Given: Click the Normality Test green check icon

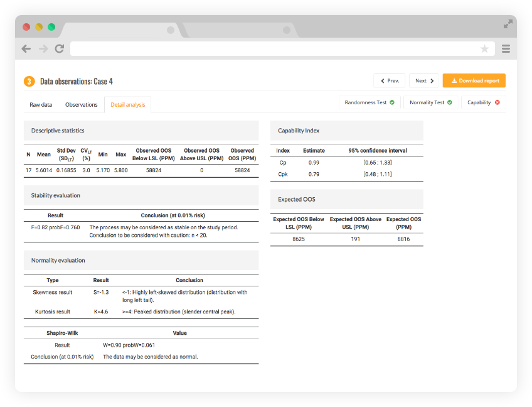Looking at the screenshot, I should click(450, 102).
